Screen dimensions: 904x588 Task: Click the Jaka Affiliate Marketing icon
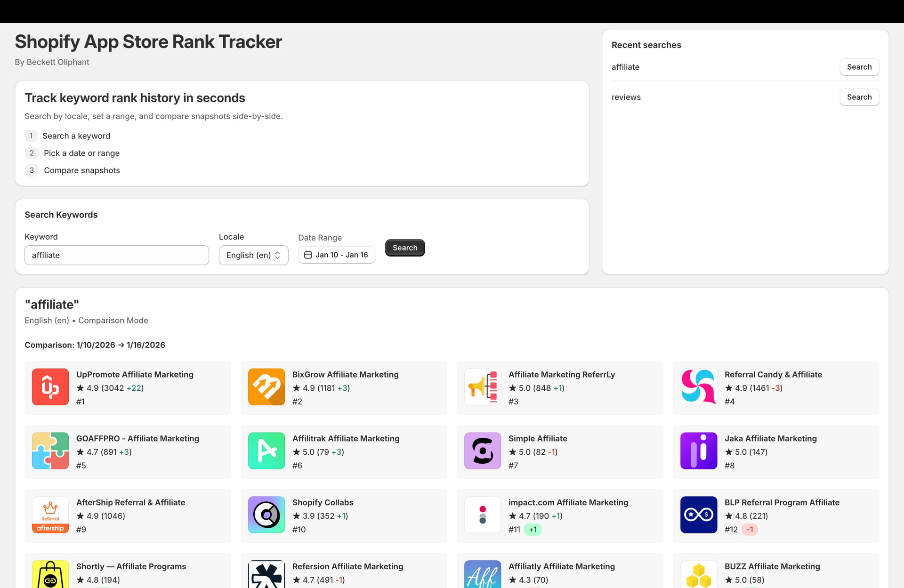pos(699,451)
